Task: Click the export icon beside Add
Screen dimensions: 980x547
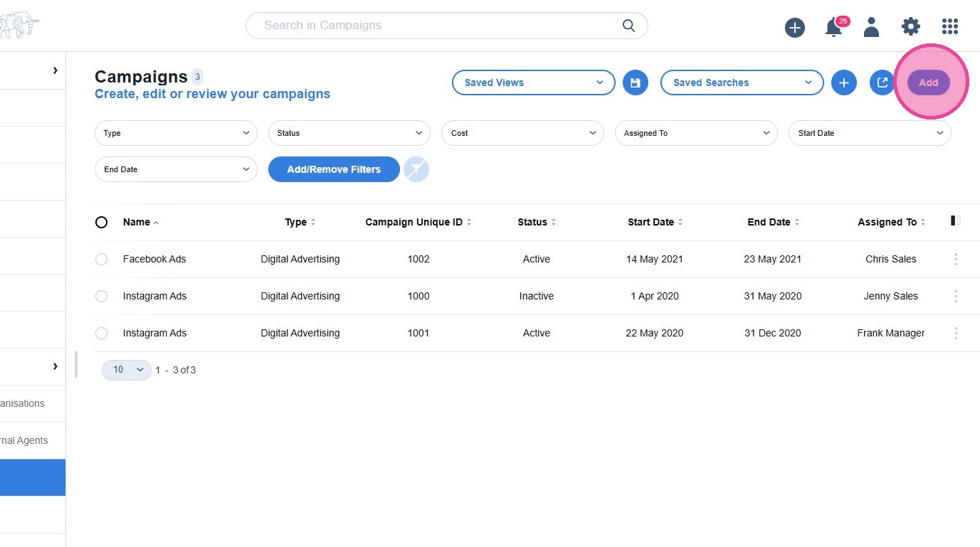Action: (x=882, y=83)
